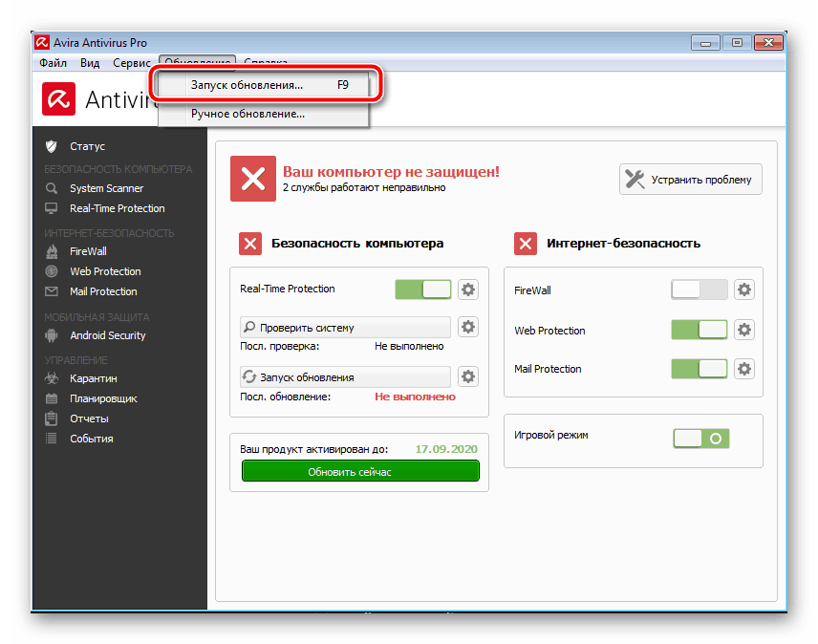This screenshot has width=818, height=644.
Task: Click the gear icon beside Запуск обновления button
Action: (x=468, y=377)
